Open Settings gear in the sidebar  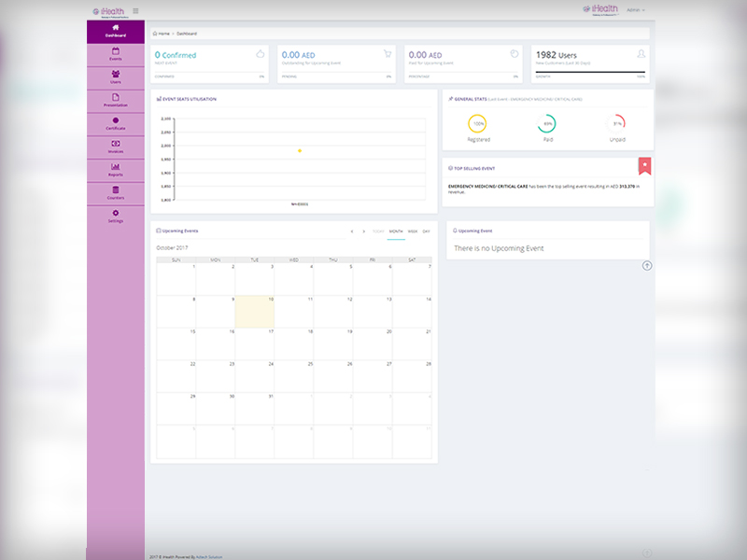click(116, 217)
